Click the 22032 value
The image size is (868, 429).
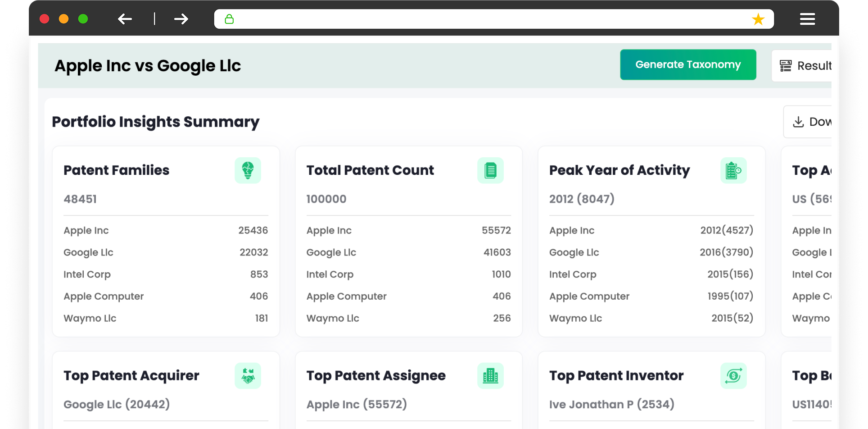253,252
